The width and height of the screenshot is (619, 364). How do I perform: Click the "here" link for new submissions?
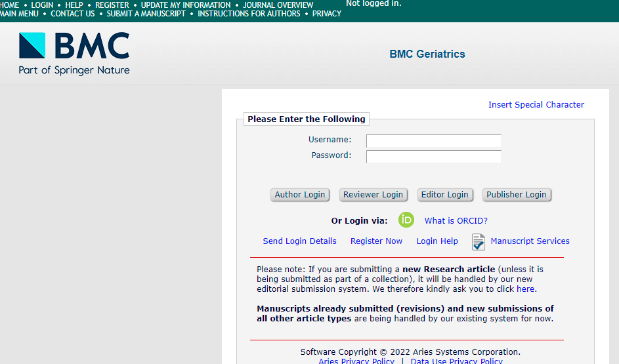pos(525,289)
